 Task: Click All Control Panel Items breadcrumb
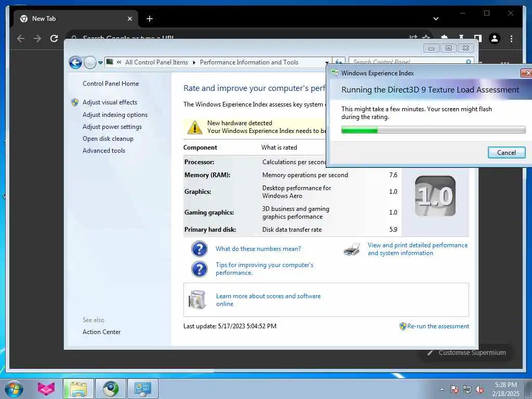coord(156,62)
